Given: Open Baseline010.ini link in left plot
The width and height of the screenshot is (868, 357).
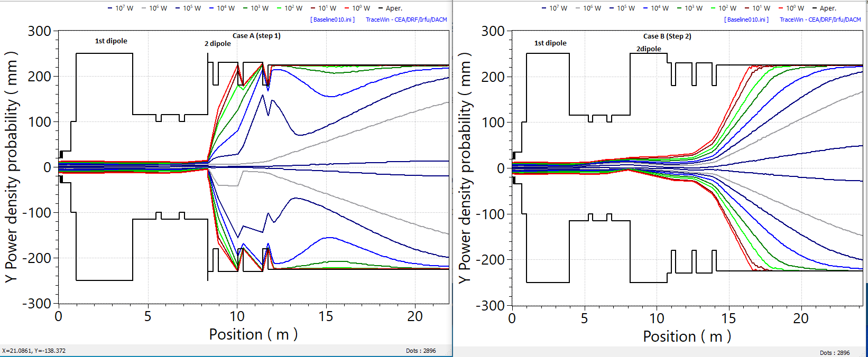Looking at the screenshot, I should (333, 20).
